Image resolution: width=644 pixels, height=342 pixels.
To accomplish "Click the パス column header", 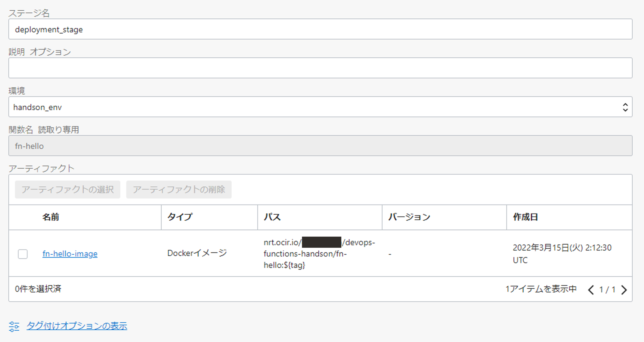I will coord(272,217).
